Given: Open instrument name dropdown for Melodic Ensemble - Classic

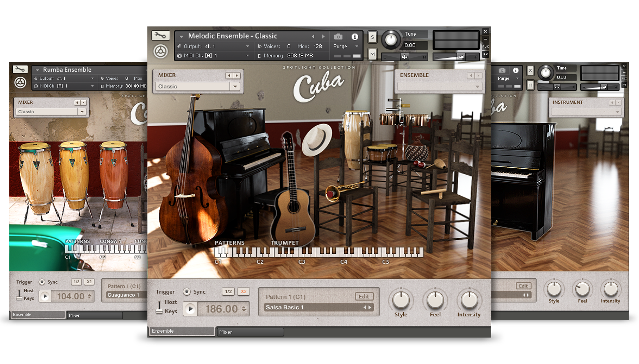Looking at the screenshot, I should (181, 36).
